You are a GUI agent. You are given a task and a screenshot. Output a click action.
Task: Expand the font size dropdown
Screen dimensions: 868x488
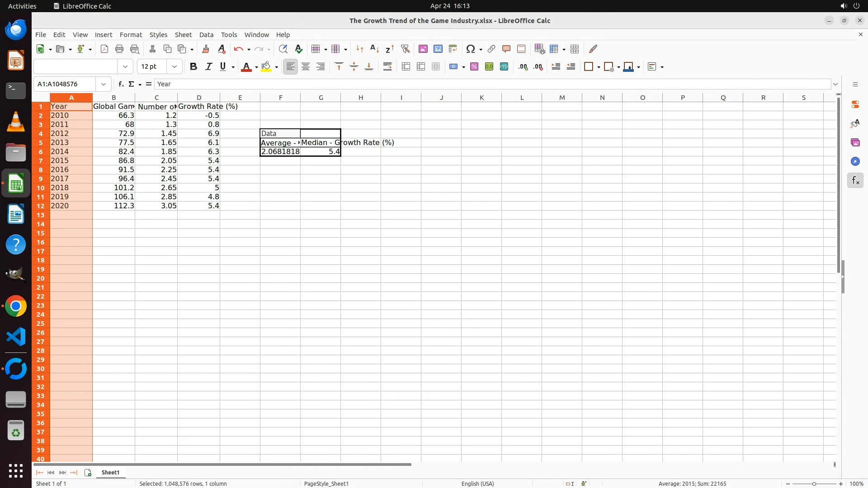click(x=174, y=67)
